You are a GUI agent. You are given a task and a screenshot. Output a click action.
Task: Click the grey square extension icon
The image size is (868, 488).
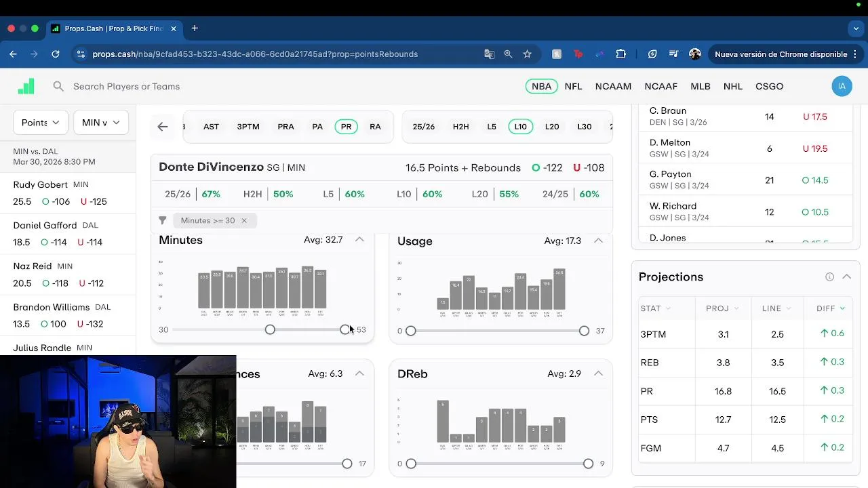point(557,54)
